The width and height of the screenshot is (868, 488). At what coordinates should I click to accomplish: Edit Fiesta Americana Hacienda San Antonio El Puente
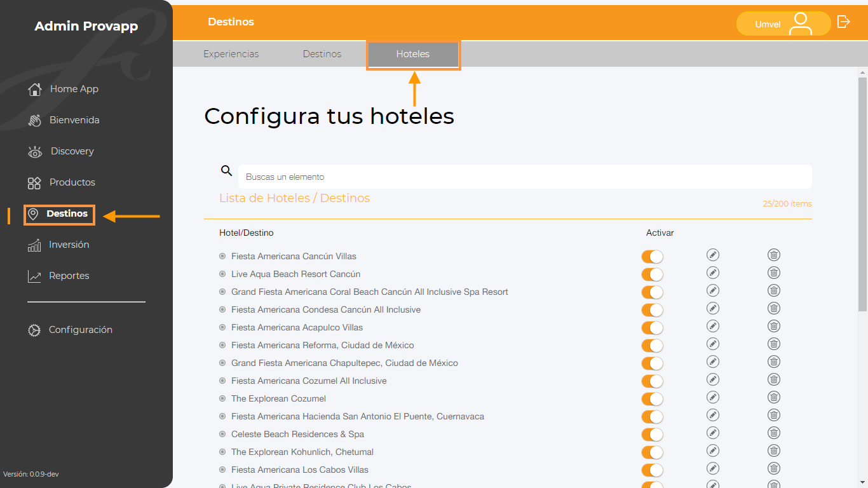pos(713,415)
